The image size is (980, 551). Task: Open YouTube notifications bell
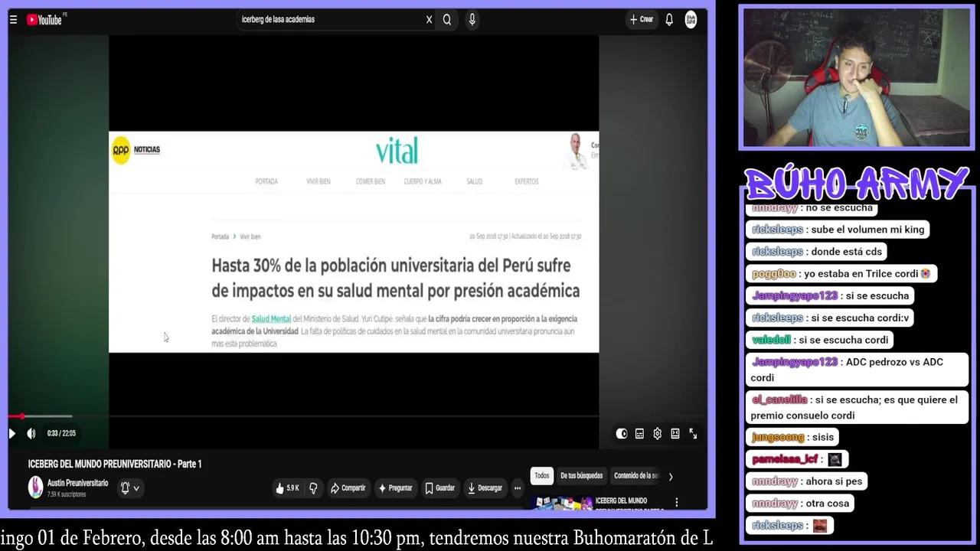669,20
